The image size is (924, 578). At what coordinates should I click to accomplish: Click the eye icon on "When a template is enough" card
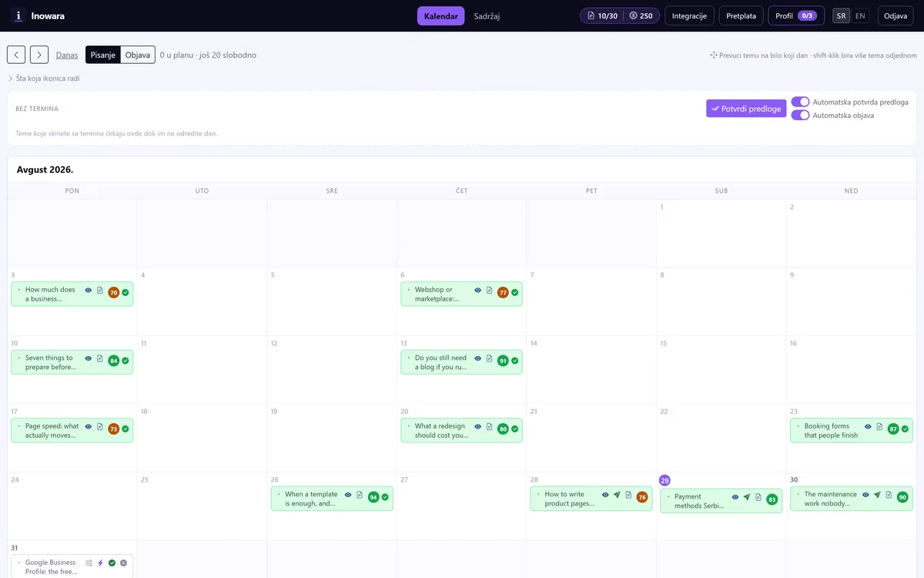348,495
